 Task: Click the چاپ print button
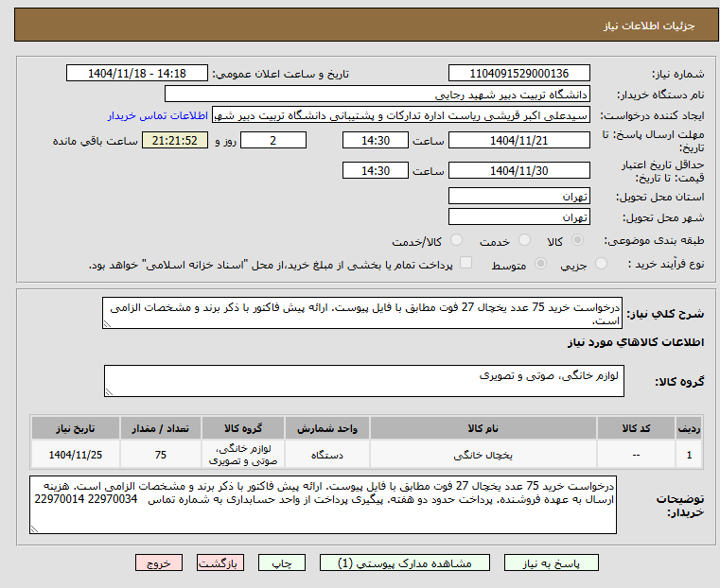coord(282,562)
